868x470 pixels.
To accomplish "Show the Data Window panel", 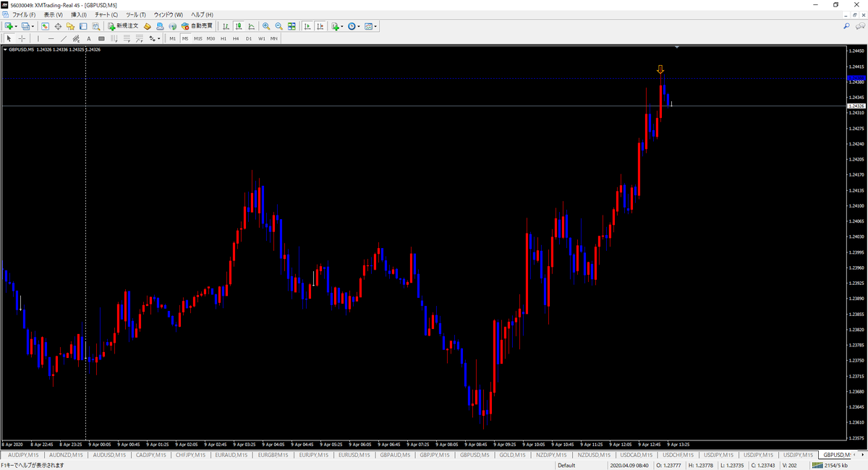I will pos(58,26).
